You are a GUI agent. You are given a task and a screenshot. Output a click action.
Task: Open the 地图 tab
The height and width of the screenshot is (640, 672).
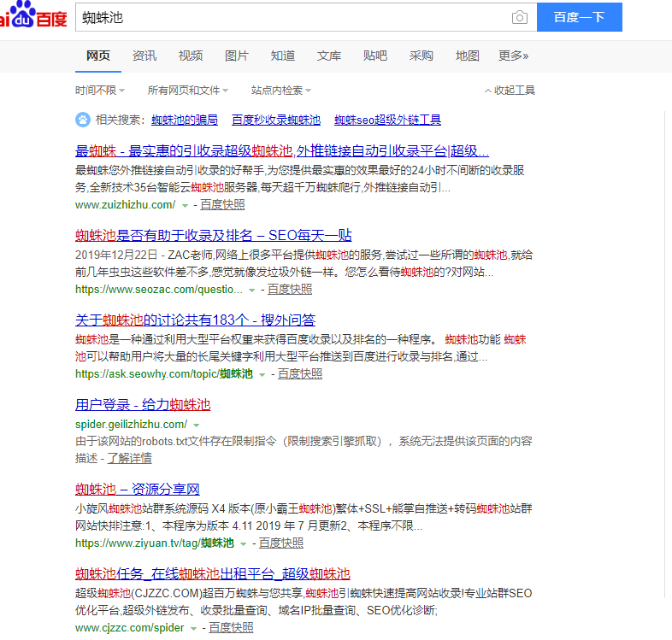point(468,56)
